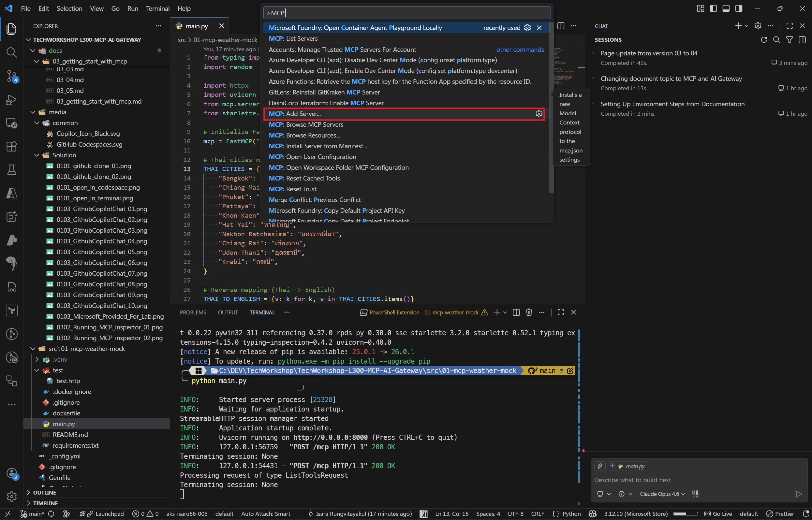Image resolution: width=812 pixels, height=520 pixels.
Task: Open the Azure view in activity bar
Action: pos(11,193)
